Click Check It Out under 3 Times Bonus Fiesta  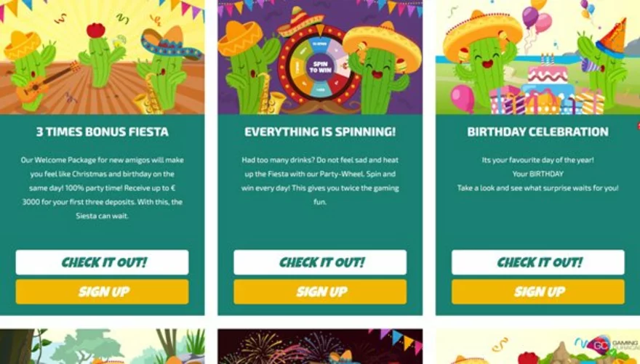102,262
